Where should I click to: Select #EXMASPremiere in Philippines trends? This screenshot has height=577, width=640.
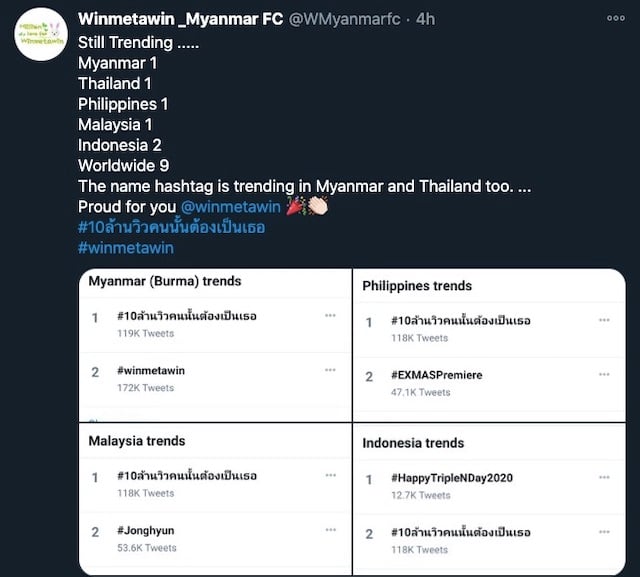[489, 384]
